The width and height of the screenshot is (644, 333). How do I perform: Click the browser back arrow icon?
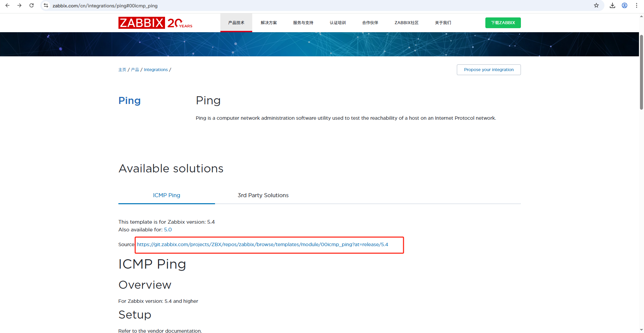tap(7, 5)
